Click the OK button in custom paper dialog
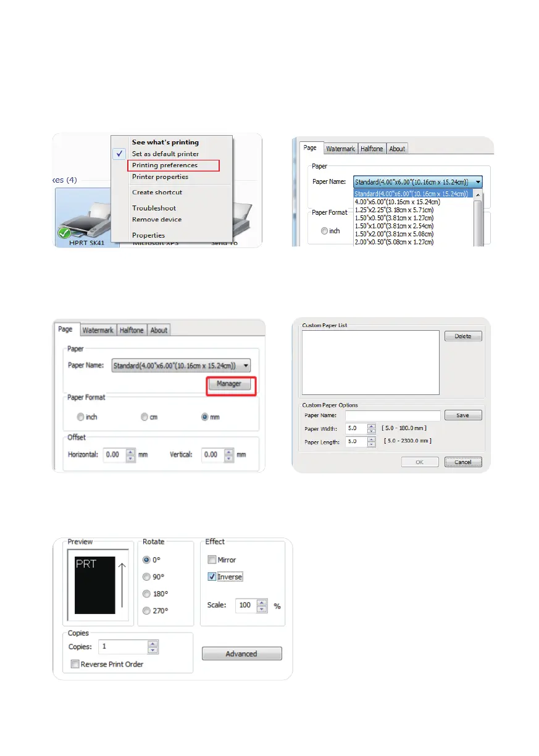This screenshot has height=756, width=539. [421, 462]
